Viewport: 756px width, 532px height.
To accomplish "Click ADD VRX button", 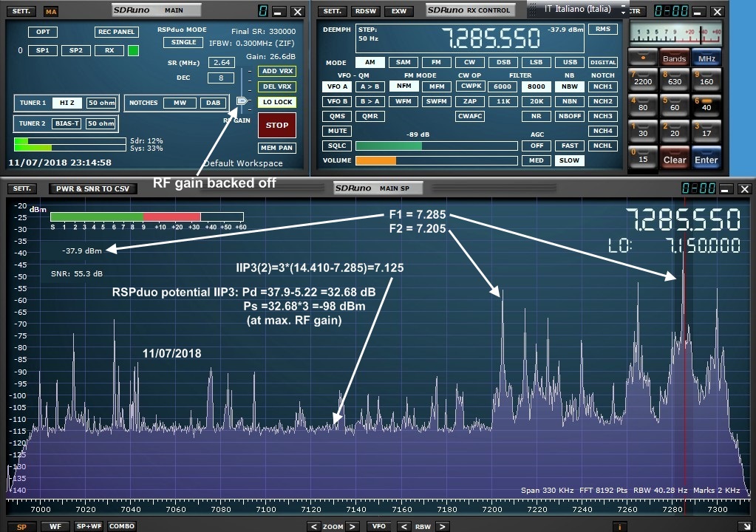I will [276, 72].
